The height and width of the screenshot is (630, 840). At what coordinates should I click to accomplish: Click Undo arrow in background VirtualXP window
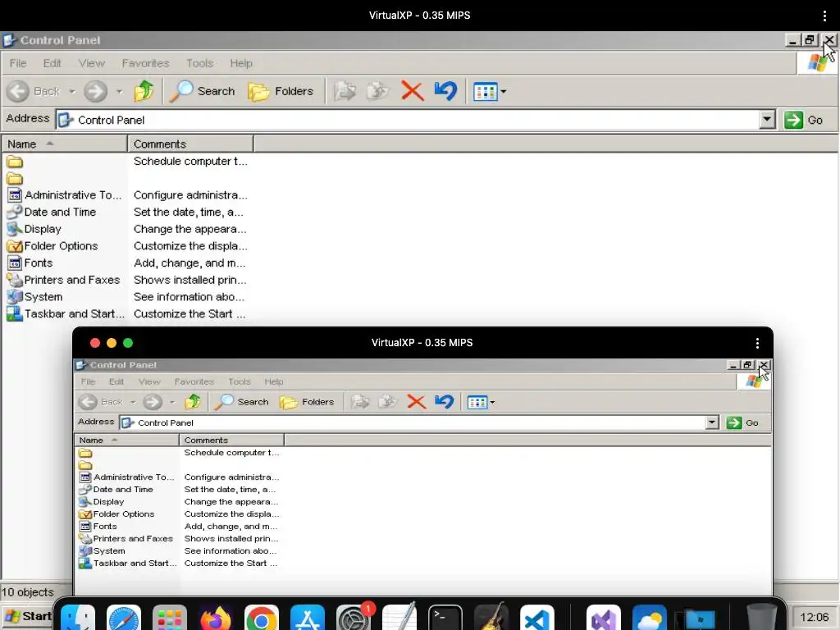click(x=445, y=90)
